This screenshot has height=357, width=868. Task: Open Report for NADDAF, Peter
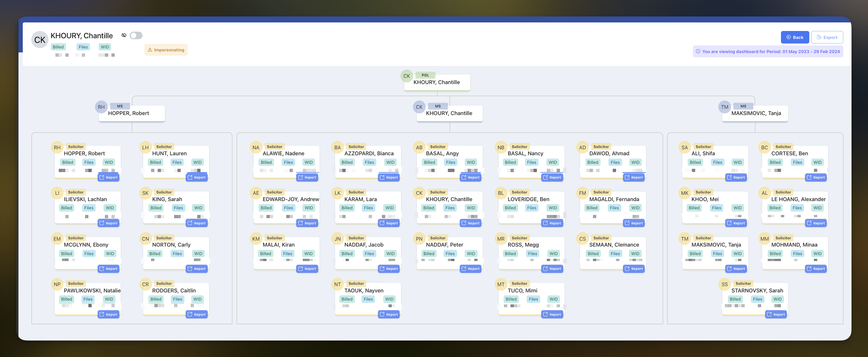[x=470, y=269]
